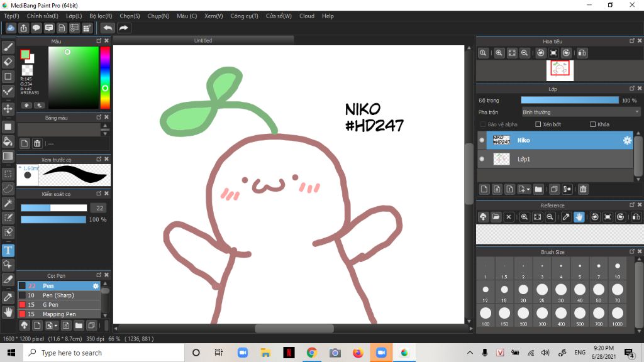Open the Pha trộn blend mode dropdown

pyautogui.click(x=580, y=112)
